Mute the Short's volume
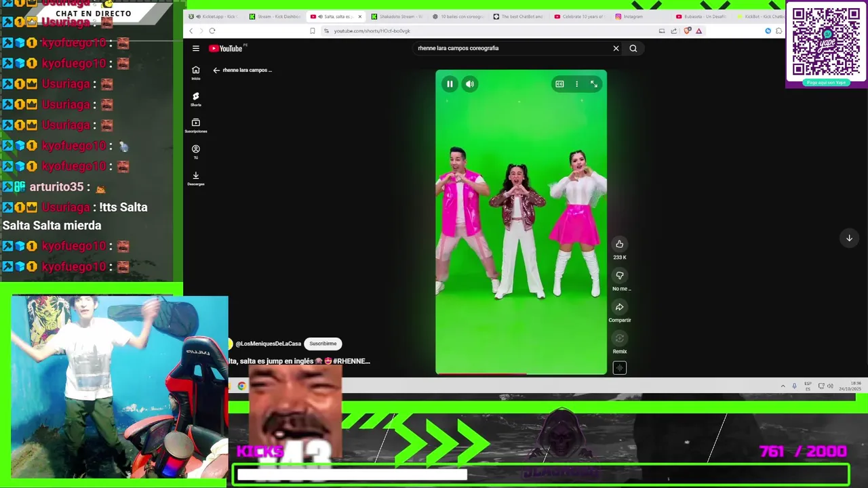The image size is (868, 488). click(x=470, y=84)
